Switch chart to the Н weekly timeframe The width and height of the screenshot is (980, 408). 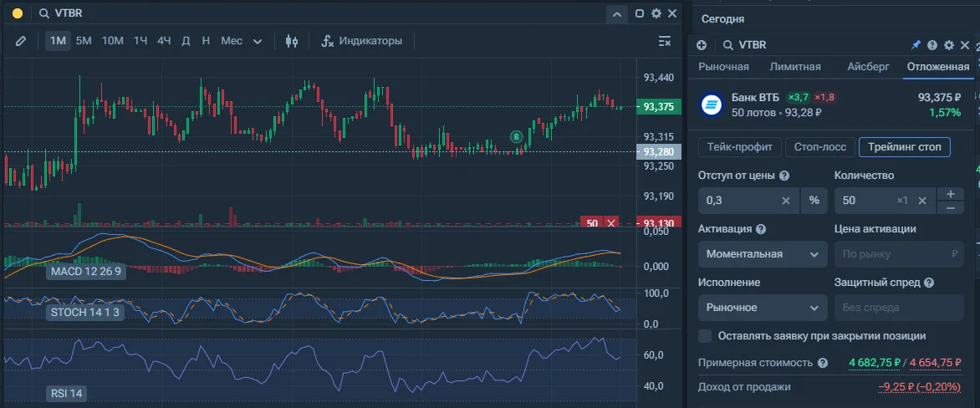click(206, 41)
